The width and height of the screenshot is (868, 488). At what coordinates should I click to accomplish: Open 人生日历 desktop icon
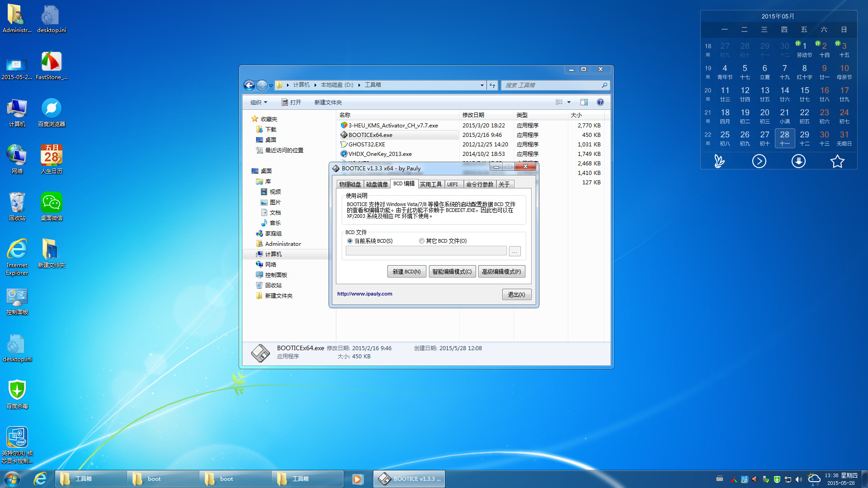tap(52, 160)
